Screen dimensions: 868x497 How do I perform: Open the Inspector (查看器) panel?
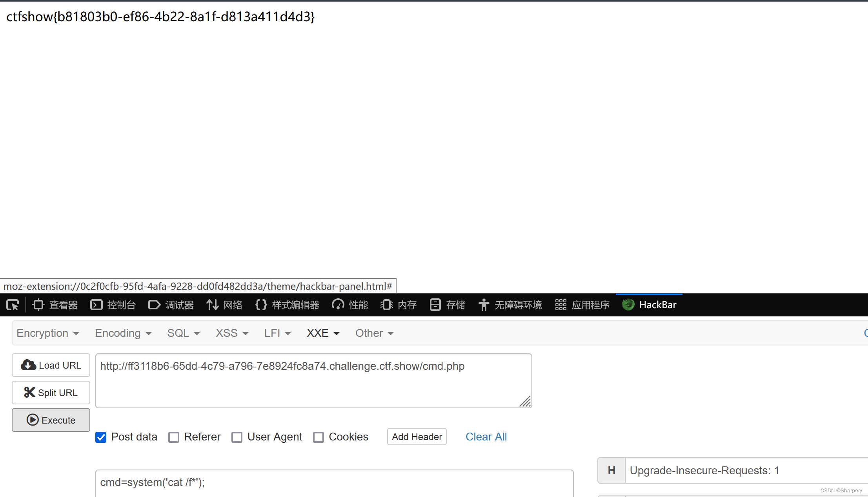[x=55, y=305]
